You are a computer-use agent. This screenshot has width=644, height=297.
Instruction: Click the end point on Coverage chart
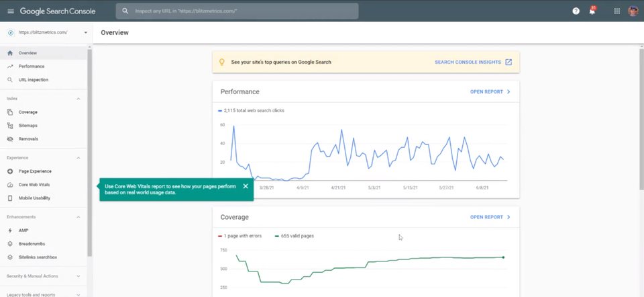tap(503, 257)
